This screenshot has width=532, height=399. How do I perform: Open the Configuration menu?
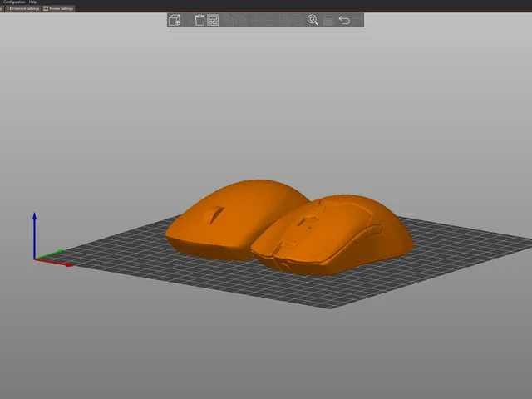(x=14, y=2)
